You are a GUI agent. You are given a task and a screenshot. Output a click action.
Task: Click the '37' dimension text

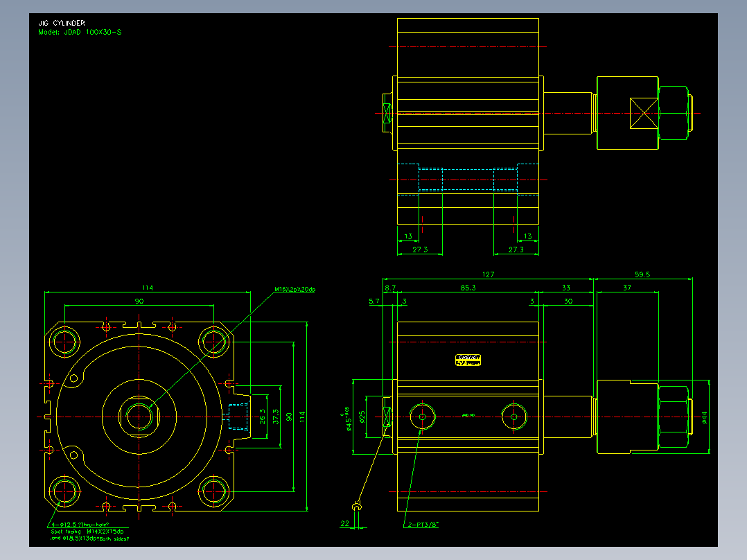coord(627,288)
